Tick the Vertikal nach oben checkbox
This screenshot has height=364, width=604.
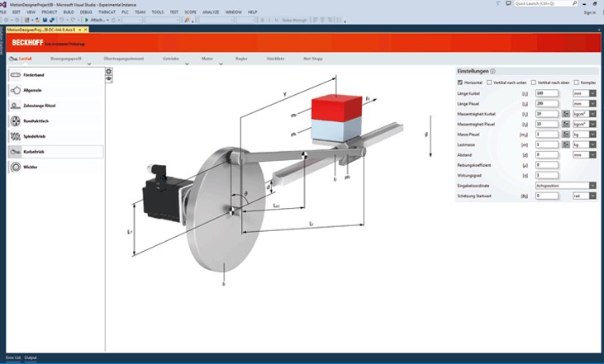(x=533, y=83)
